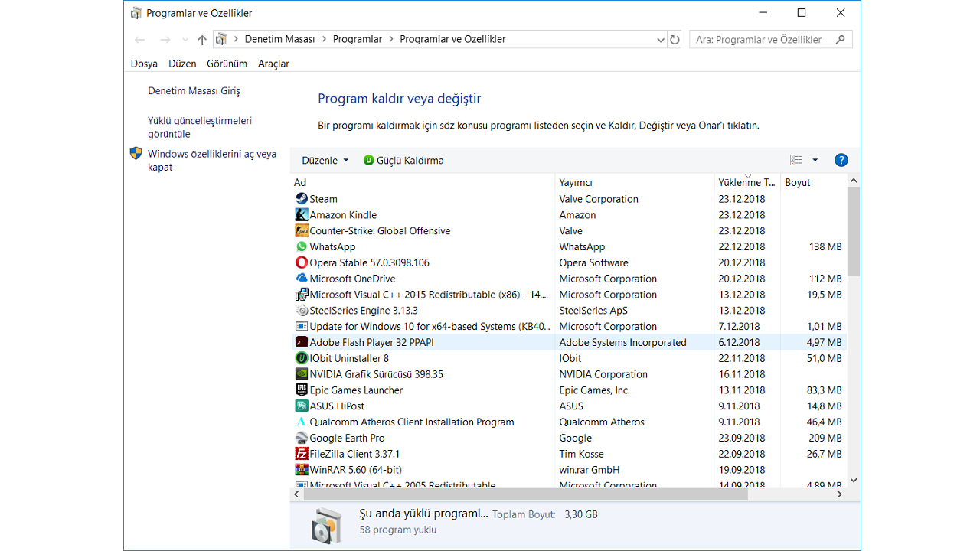Click the SteelSeries Engine icon
The image size is (980, 551).
coord(302,311)
